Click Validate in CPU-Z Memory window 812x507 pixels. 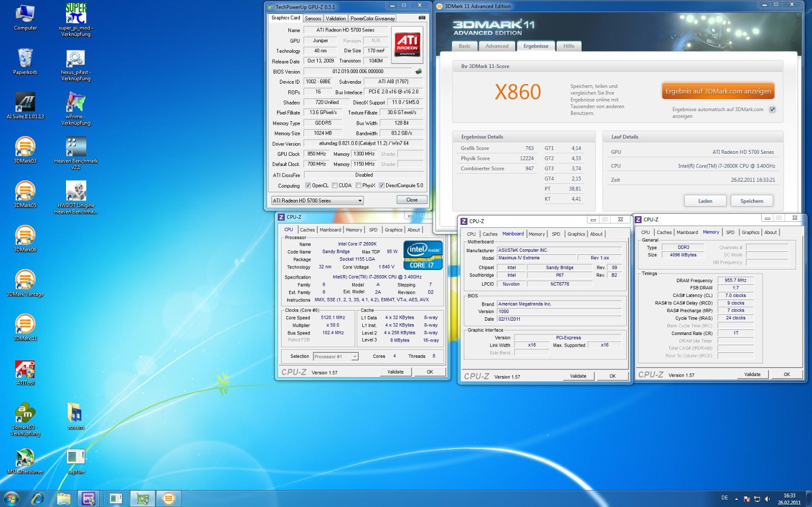(x=752, y=375)
